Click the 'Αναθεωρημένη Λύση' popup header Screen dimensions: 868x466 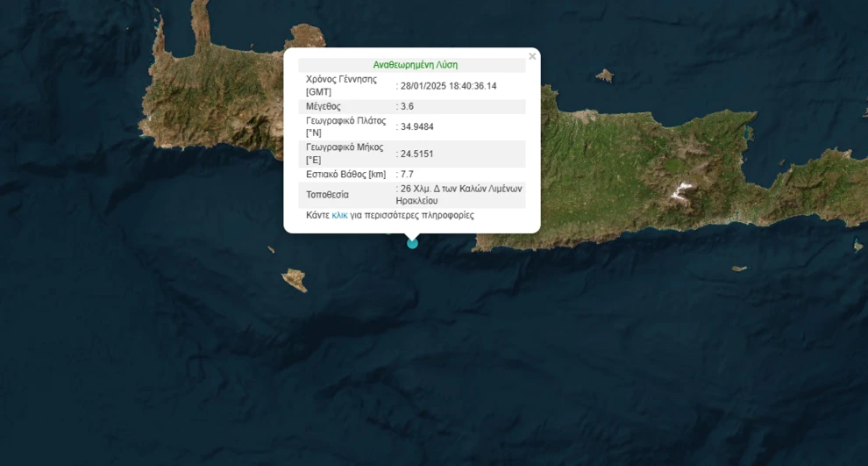[415, 64]
